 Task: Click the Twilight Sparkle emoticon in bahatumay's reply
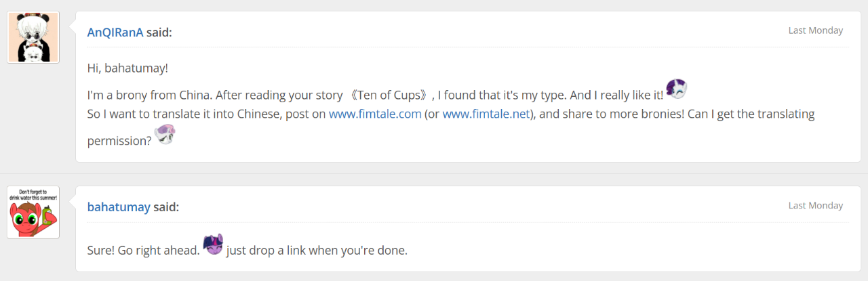point(213,244)
